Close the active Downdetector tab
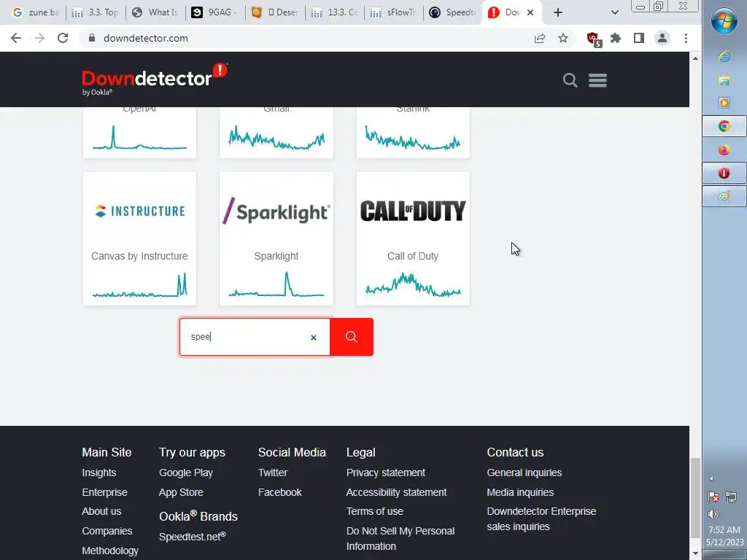This screenshot has width=747, height=560. [530, 12]
